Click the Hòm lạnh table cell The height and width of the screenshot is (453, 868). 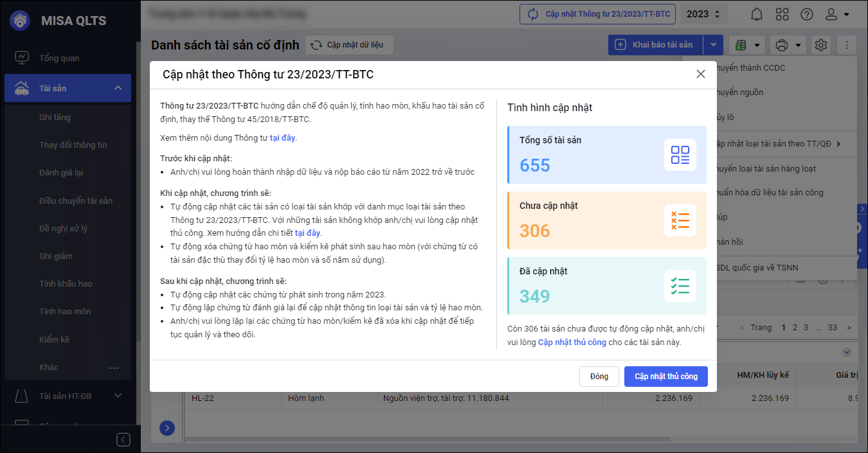329,398
